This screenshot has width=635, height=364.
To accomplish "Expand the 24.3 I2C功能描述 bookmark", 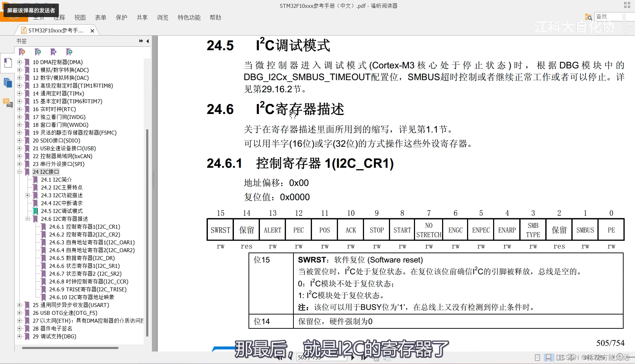I will click(27, 195).
